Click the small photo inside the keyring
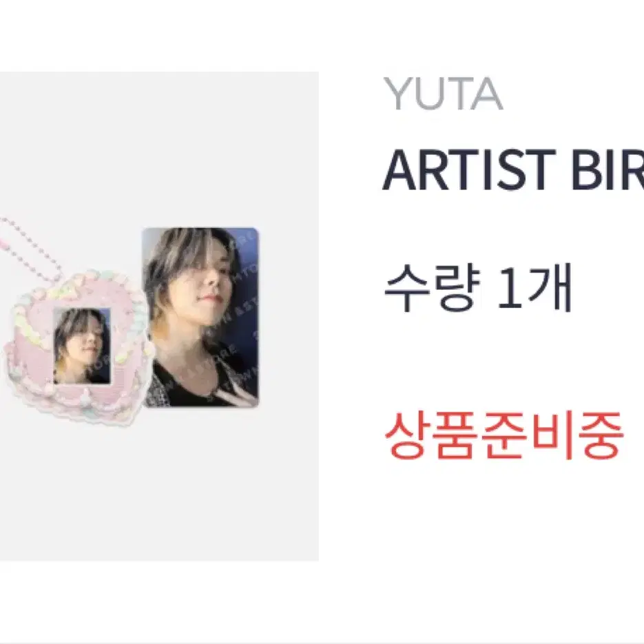This screenshot has height=644, width=644. tap(82, 346)
